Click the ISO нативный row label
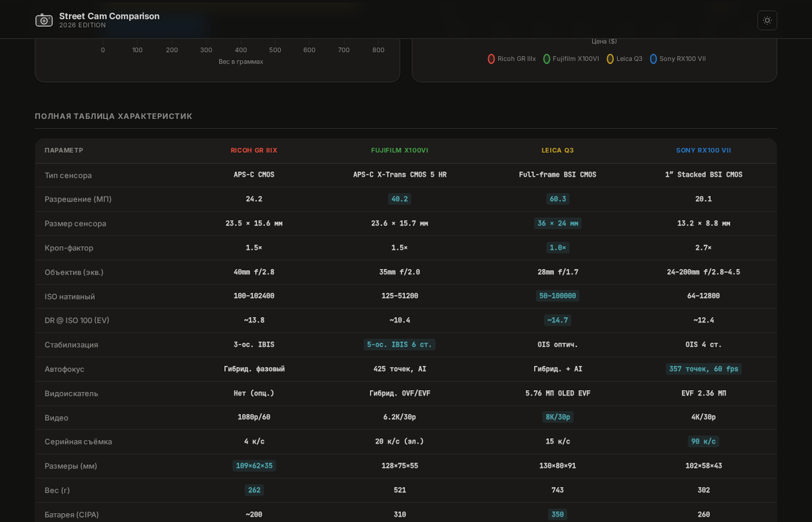The height and width of the screenshot is (522, 812). tap(70, 296)
